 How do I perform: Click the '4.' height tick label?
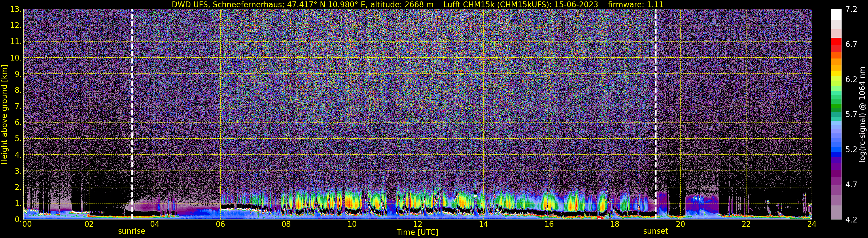pyautogui.click(x=18, y=155)
